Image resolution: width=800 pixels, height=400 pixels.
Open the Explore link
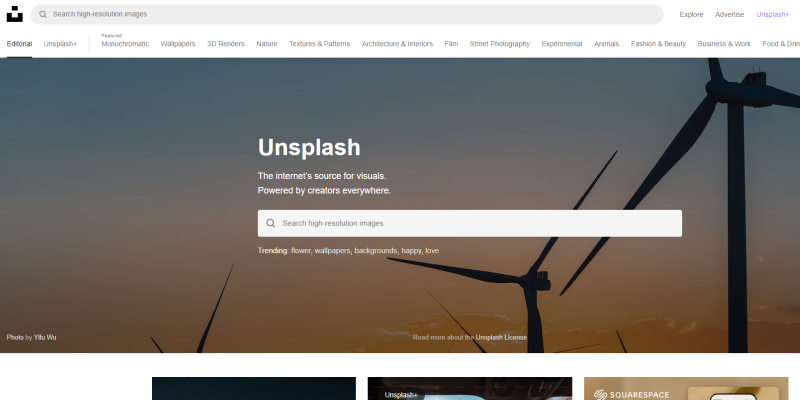click(x=691, y=15)
